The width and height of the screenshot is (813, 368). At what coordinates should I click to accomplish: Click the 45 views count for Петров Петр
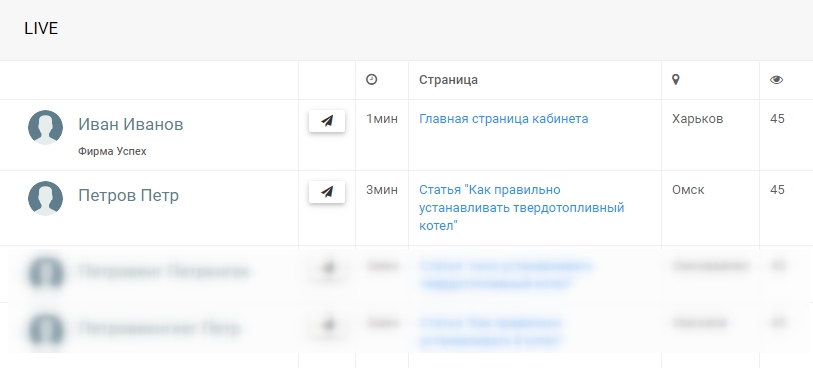click(777, 190)
